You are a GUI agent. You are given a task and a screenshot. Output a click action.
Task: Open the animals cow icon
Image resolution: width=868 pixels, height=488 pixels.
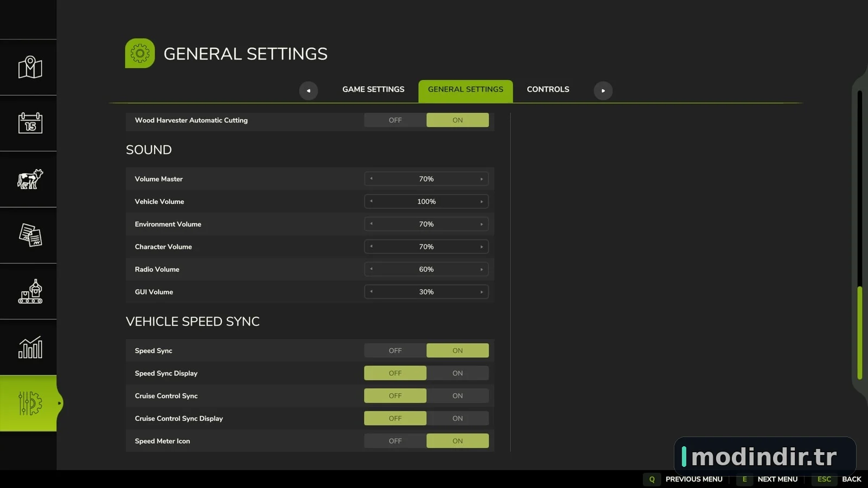pos(30,179)
